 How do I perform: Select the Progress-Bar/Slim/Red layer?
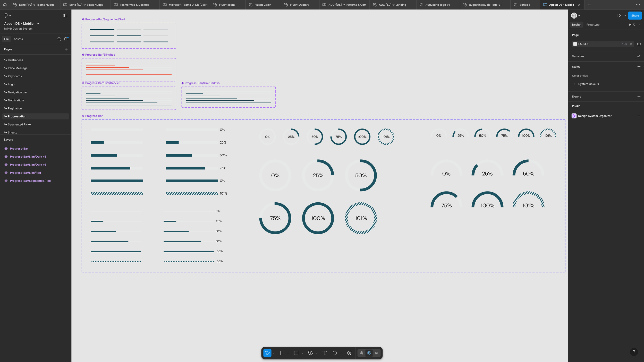pos(25,173)
